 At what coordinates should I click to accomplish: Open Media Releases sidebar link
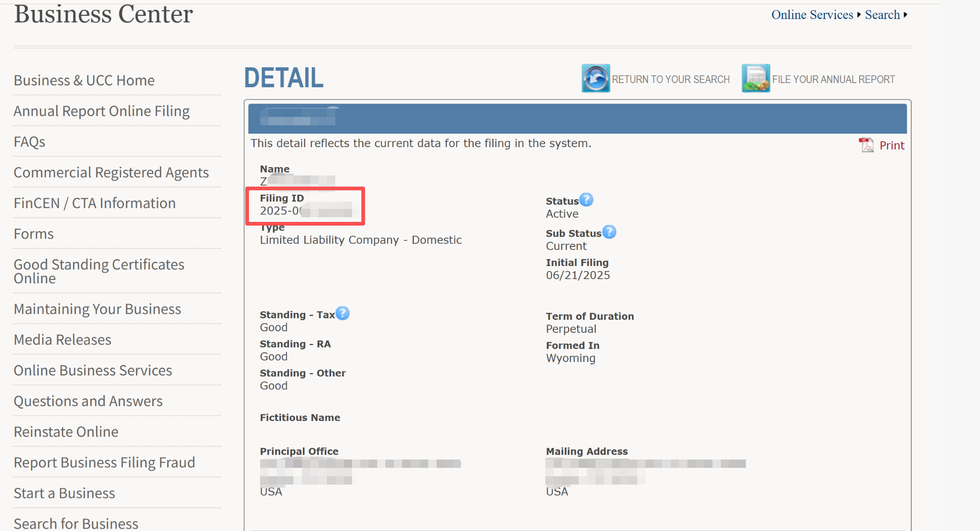coord(63,339)
